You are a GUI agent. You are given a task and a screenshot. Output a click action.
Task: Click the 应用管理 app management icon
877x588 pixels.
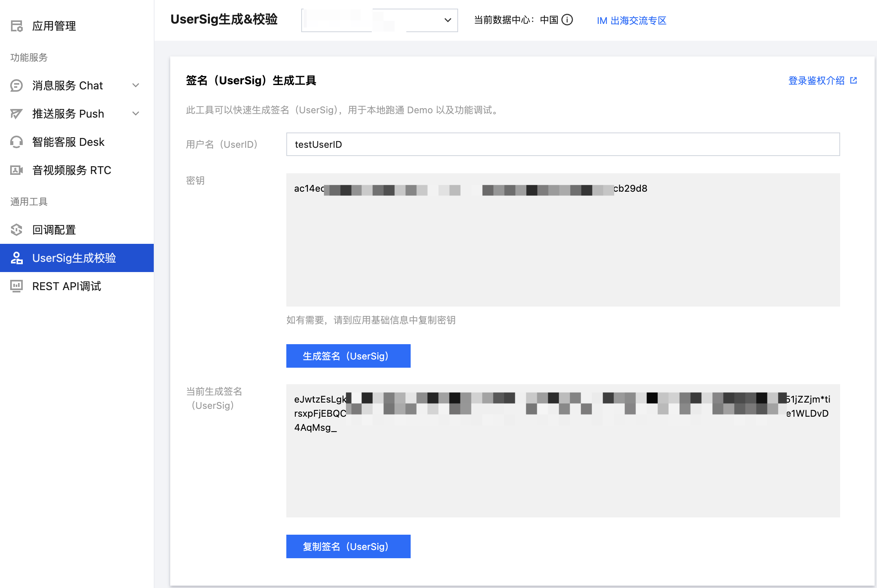coord(16,26)
